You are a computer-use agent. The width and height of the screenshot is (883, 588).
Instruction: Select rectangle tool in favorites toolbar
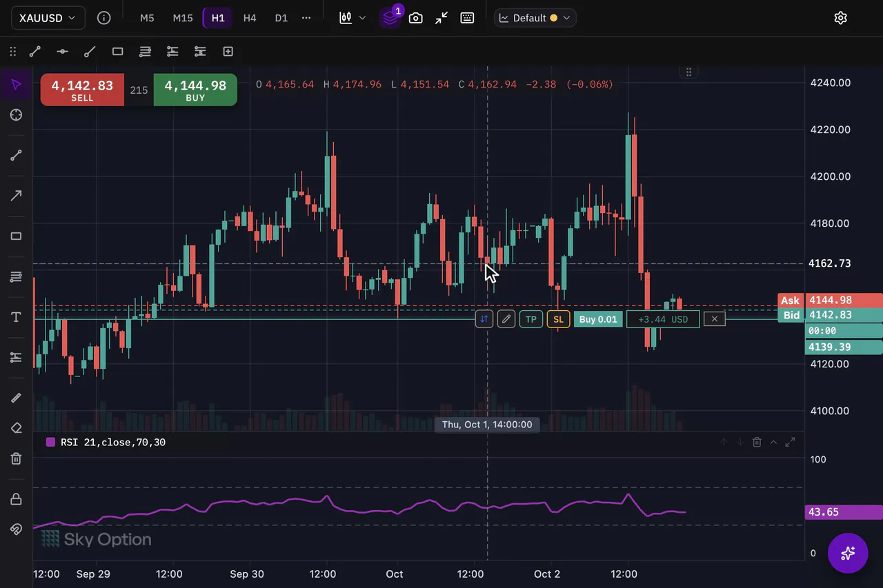pos(117,51)
